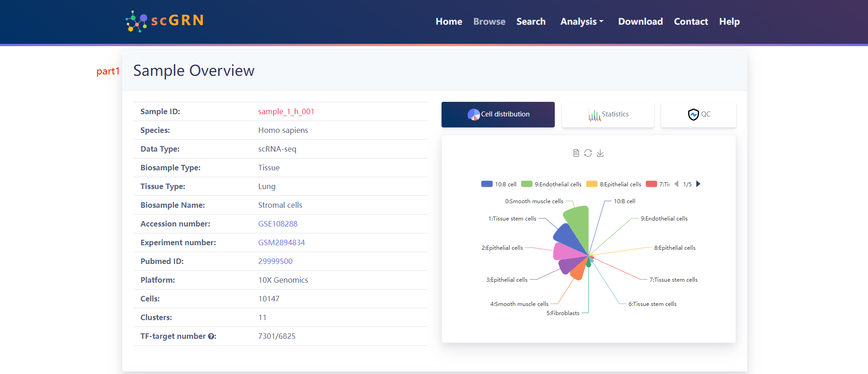Open the Analysis dropdown menu

(x=582, y=21)
